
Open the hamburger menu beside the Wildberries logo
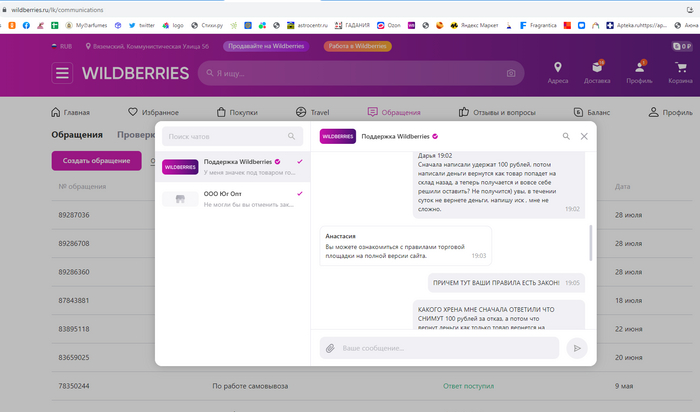[62, 73]
